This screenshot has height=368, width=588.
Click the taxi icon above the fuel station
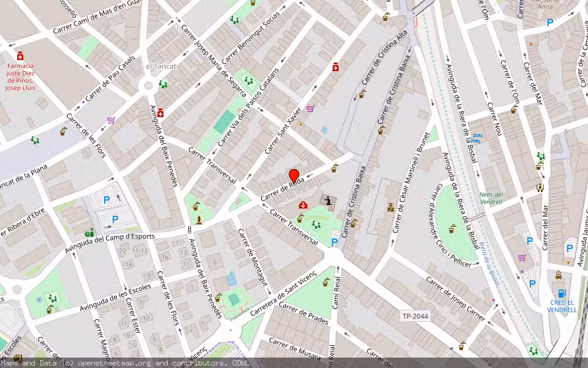pos(559,275)
